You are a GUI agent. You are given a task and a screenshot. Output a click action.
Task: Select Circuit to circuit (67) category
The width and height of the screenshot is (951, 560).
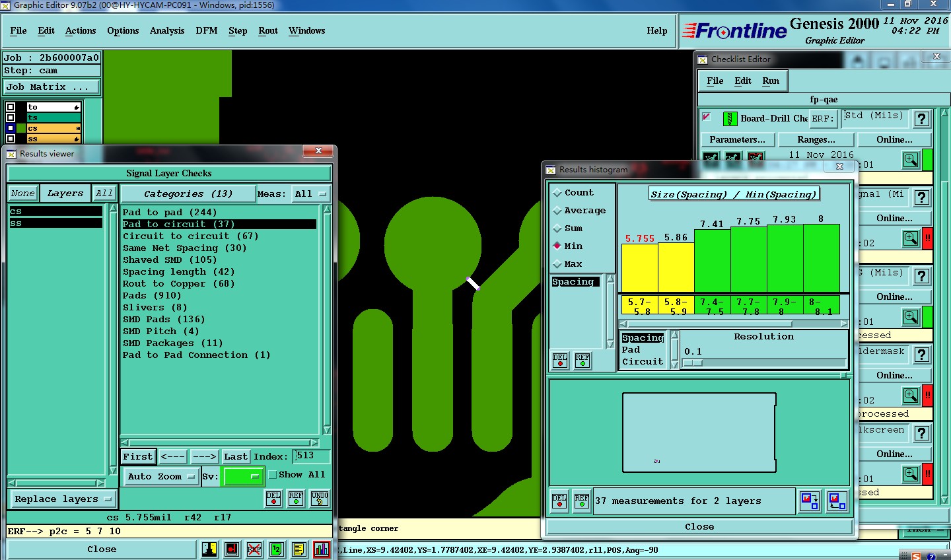[x=190, y=236]
